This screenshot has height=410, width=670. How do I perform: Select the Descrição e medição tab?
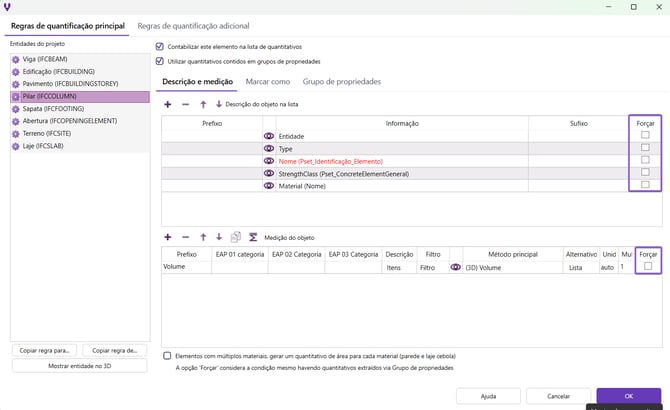197,82
